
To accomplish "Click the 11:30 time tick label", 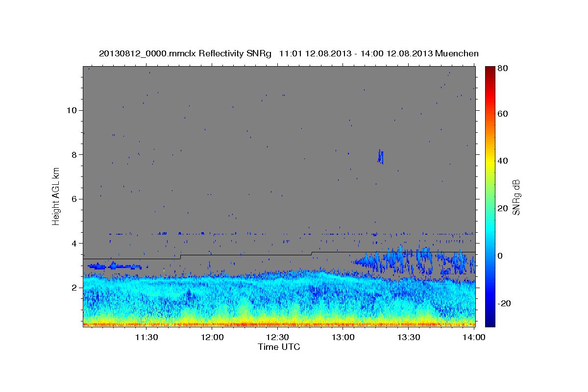I will coord(146,337).
